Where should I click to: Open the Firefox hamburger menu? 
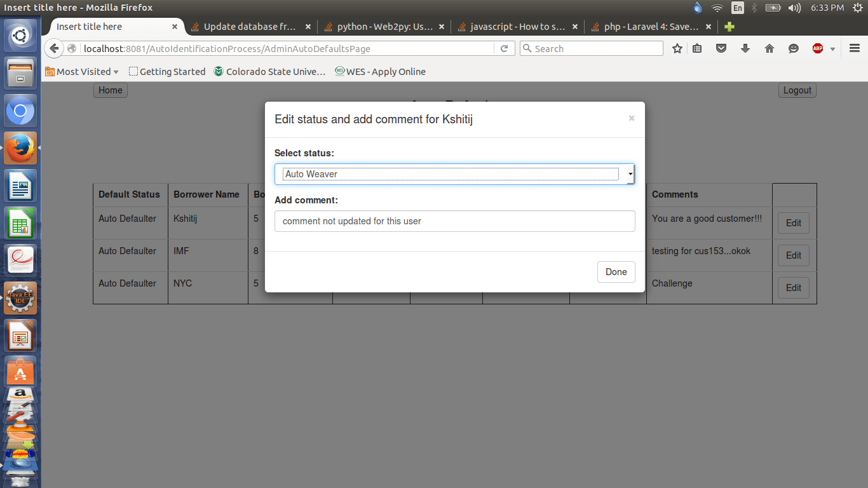[854, 48]
